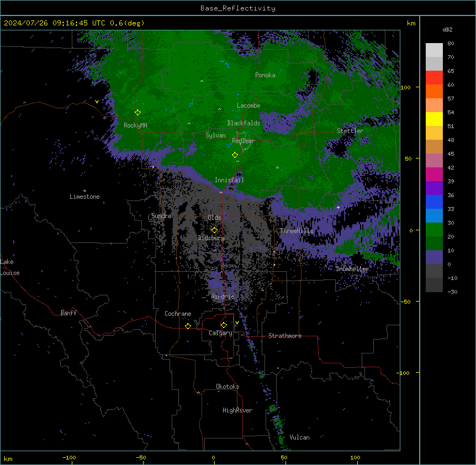476x465 pixels.
Task: Click the 0 tick on the vertical km axis
Action: 411,230
